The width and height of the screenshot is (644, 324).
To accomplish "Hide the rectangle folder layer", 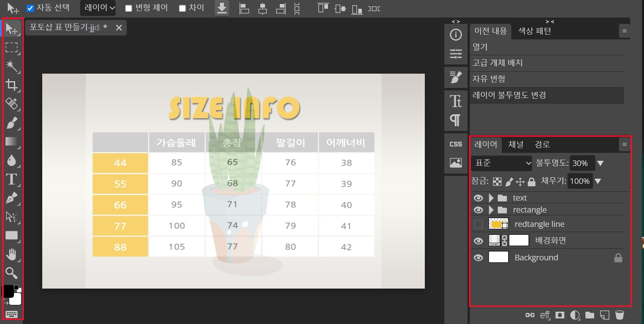I will coord(478,210).
